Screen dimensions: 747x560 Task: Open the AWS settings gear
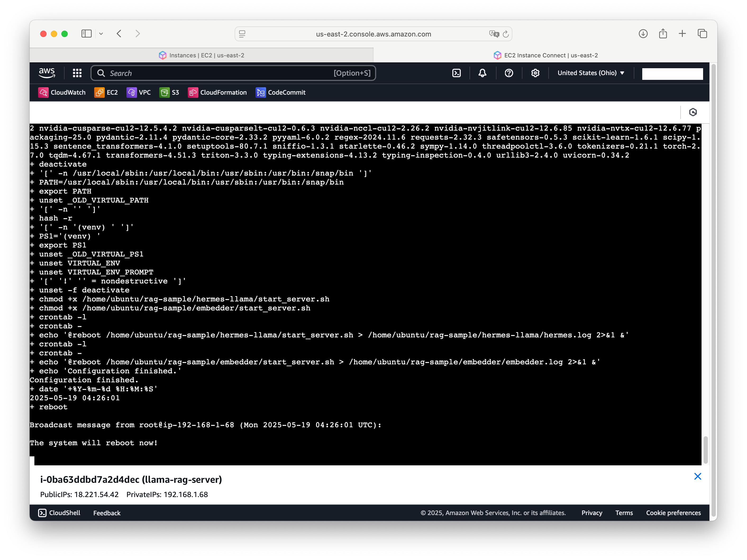(x=535, y=73)
